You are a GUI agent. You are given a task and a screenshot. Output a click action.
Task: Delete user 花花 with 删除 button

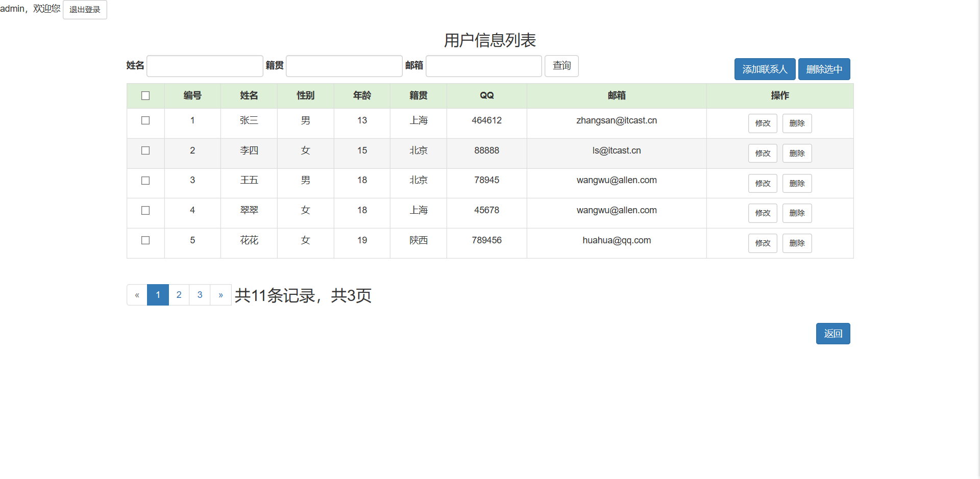pos(797,243)
